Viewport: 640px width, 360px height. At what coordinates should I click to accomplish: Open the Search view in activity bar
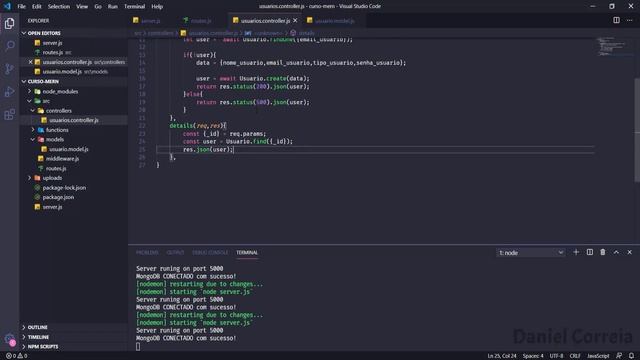pyautogui.click(x=9, y=46)
